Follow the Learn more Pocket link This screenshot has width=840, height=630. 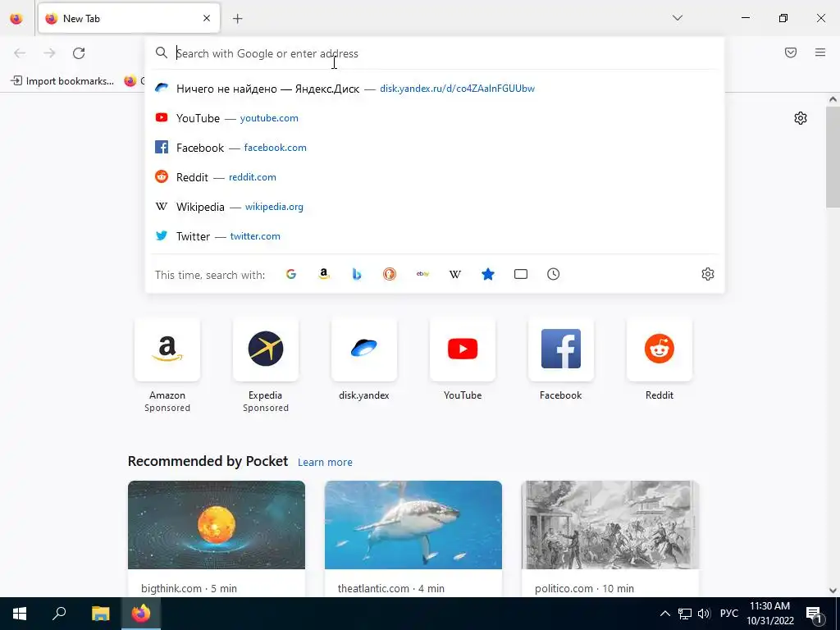pyautogui.click(x=325, y=462)
